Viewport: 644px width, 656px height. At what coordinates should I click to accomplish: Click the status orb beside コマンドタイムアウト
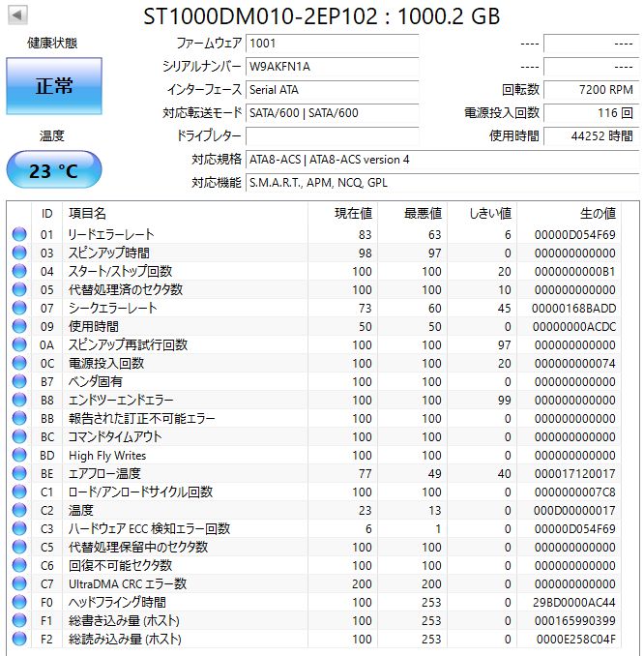click(18, 436)
